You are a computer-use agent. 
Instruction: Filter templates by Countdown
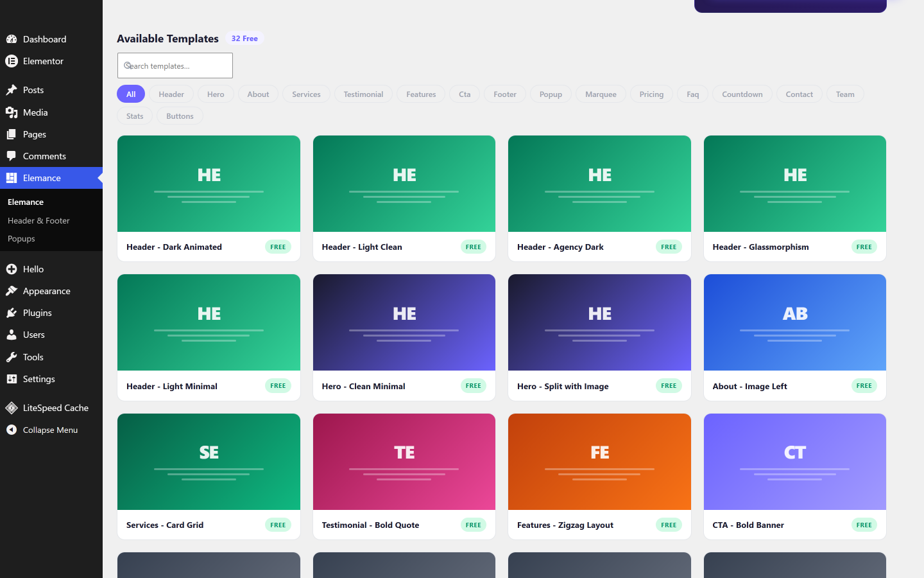pos(742,94)
